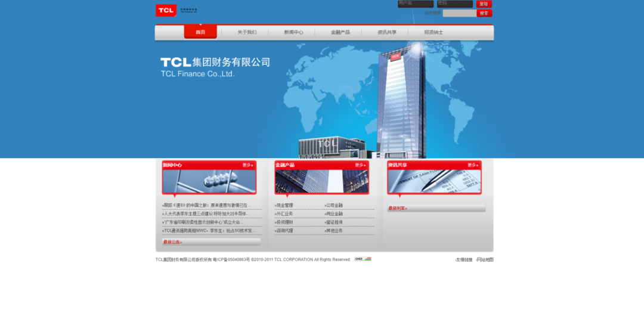Screen dimensions: 644x313
Task: Open the Newton's cradle news thumbnail
Action: [x=209, y=181]
